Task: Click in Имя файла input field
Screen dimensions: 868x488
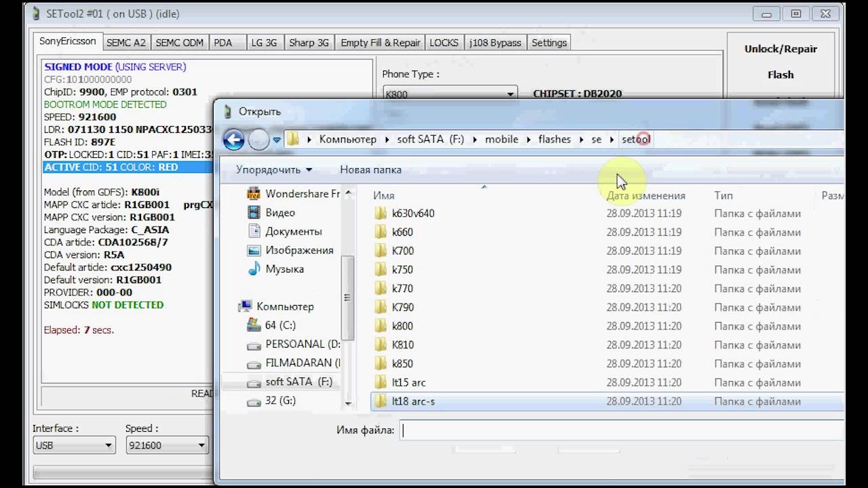Action: (622, 430)
